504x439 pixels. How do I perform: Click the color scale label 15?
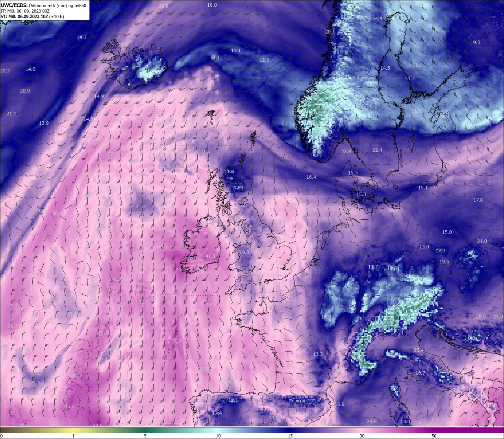(x=290, y=436)
